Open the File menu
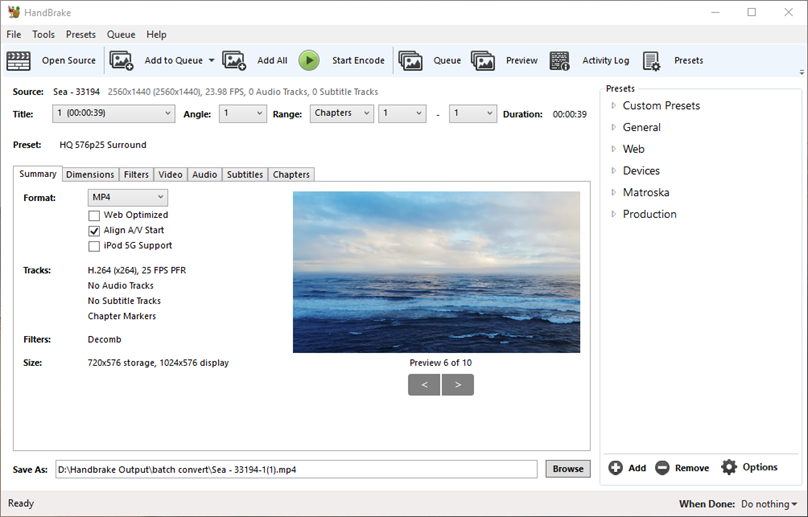The height and width of the screenshot is (517, 808). 14,35
